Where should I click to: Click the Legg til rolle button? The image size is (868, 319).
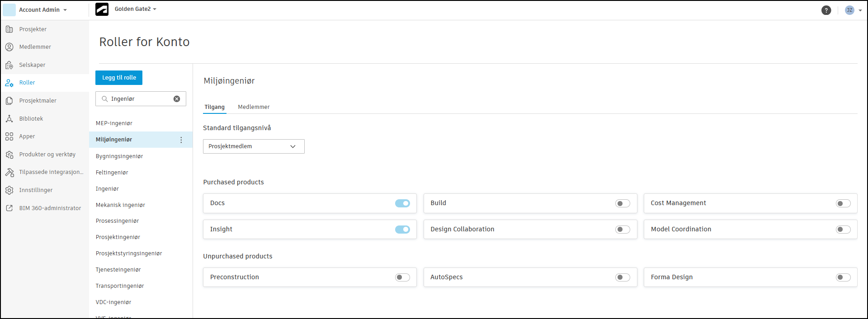pos(119,78)
